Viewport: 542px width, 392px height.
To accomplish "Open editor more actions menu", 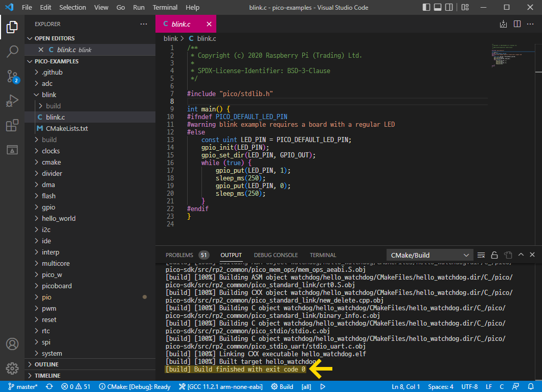I will [530, 24].
